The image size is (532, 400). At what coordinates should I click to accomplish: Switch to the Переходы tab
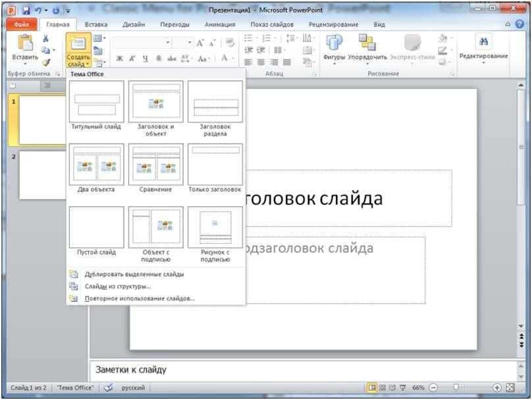[174, 24]
